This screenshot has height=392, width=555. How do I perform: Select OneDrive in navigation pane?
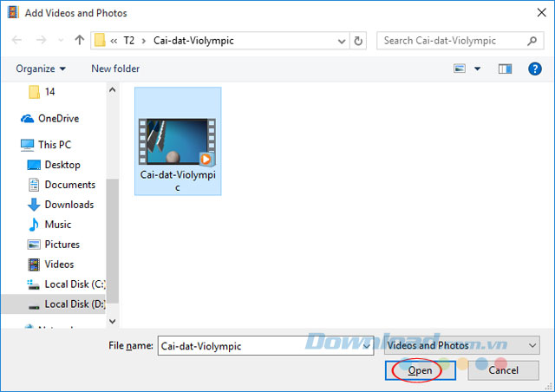(58, 119)
